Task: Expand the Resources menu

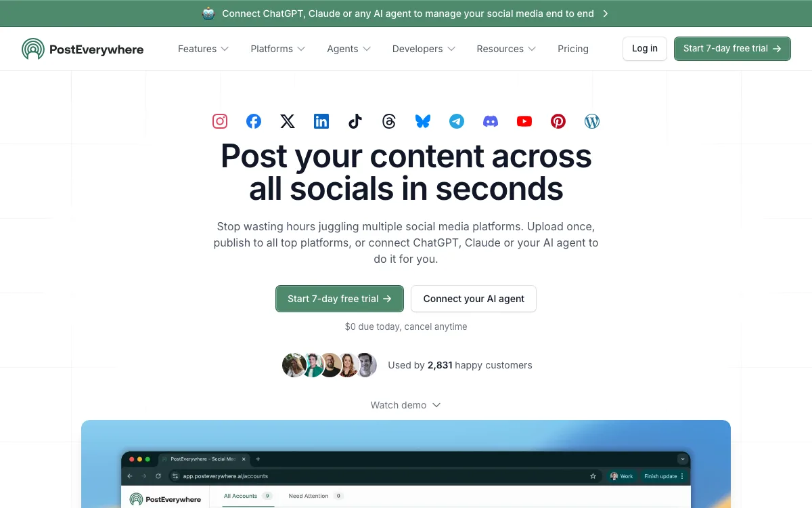Action: click(507, 49)
